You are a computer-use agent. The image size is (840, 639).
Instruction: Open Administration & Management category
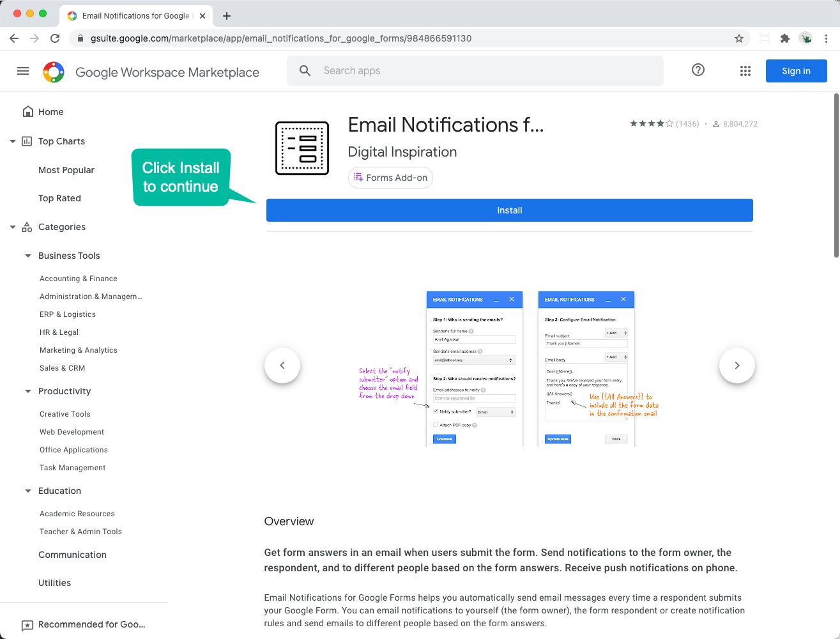pyautogui.click(x=91, y=296)
